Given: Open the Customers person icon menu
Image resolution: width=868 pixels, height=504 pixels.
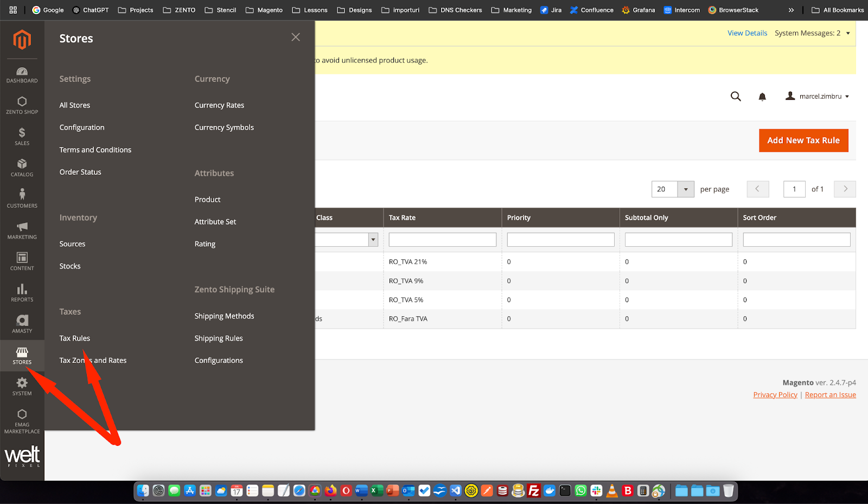Looking at the screenshot, I should [22, 199].
